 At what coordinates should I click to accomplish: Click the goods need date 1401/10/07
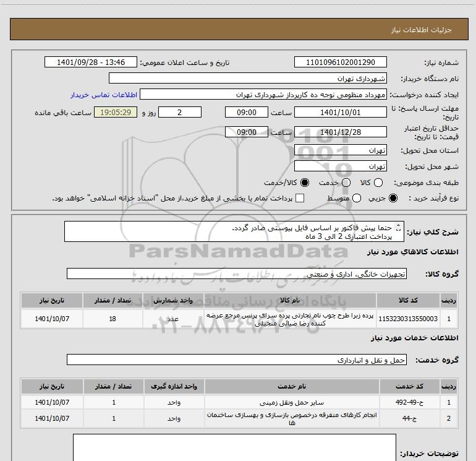point(52,319)
